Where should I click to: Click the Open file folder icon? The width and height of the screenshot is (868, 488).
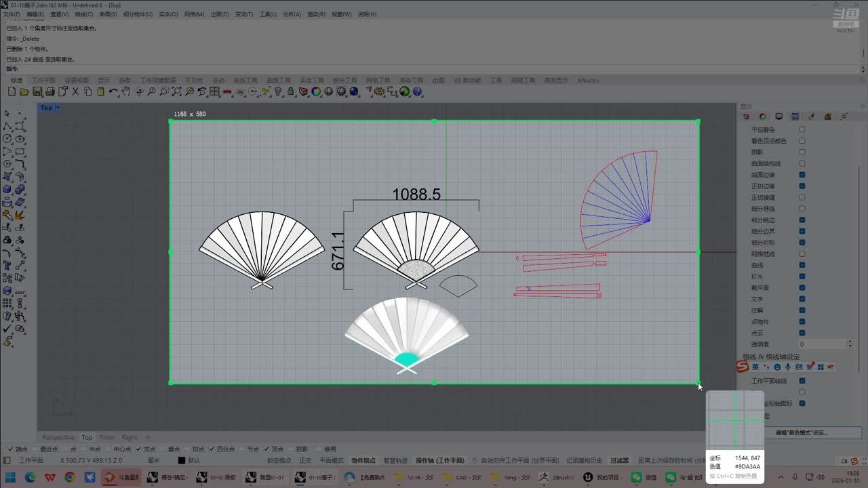coord(24,91)
